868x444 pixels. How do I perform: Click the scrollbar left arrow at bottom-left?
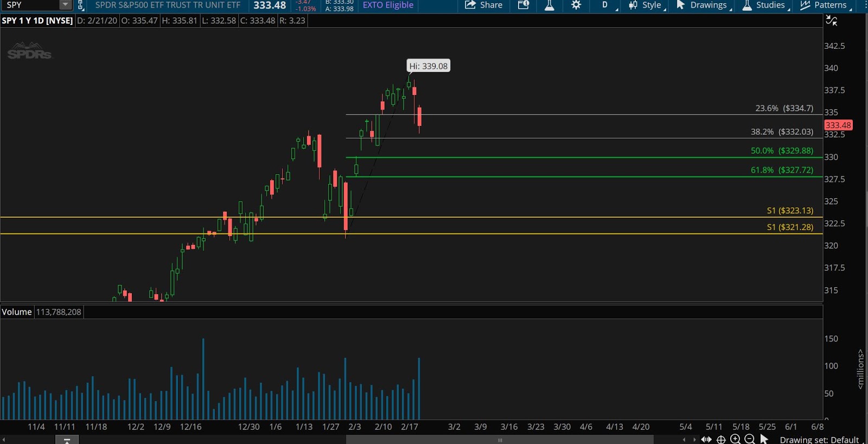pyautogui.click(x=4, y=440)
